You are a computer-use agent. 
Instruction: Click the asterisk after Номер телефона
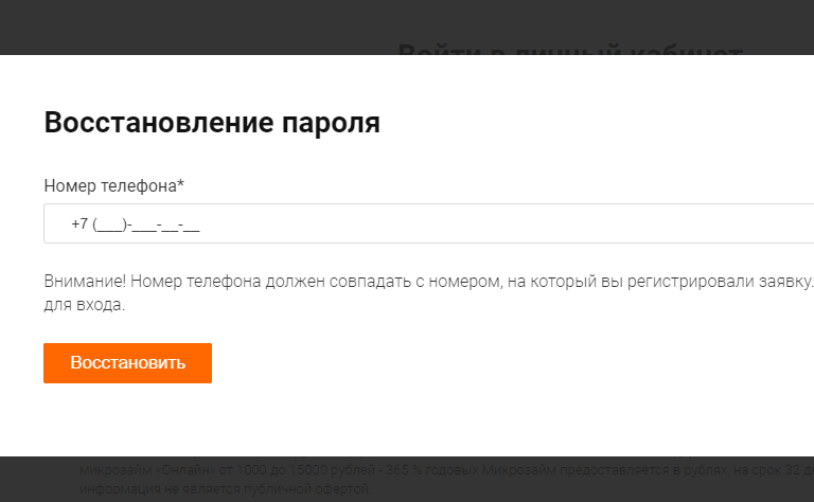click(181, 183)
